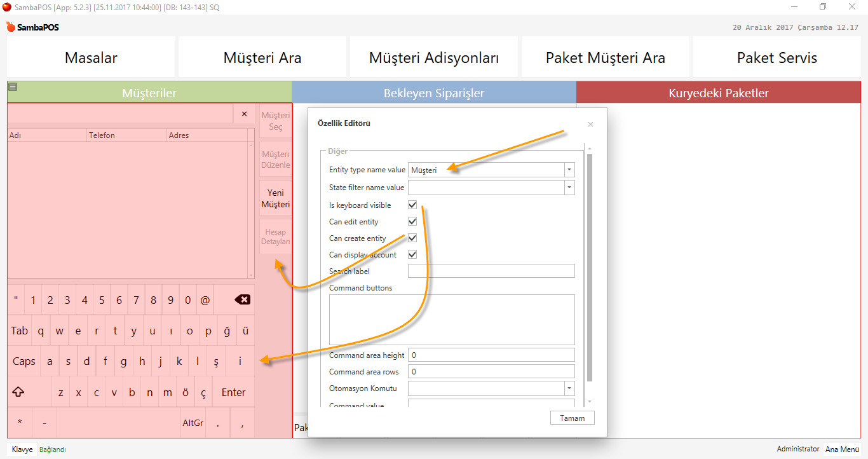Image resolution: width=868 pixels, height=459 pixels.
Task: Switch to the Masalar tab
Action: tap(91, 58)
